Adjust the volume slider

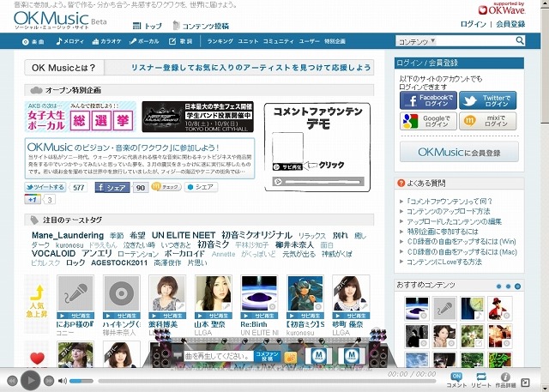(81, 381)
